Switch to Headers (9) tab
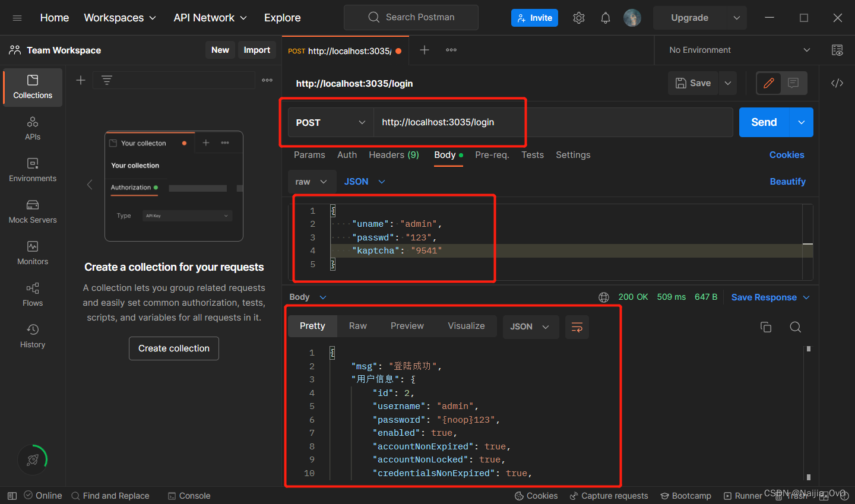This screenshot has width=855, height=504. (394, 155)
